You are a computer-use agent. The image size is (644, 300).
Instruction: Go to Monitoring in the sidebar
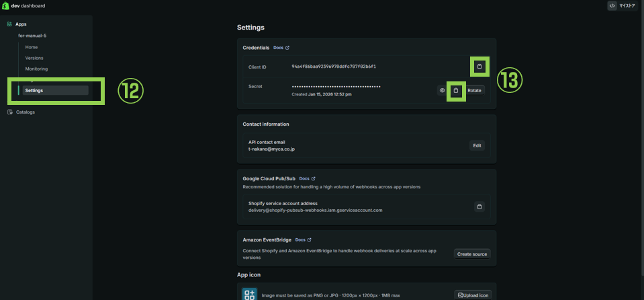click(x=36, y=69)
